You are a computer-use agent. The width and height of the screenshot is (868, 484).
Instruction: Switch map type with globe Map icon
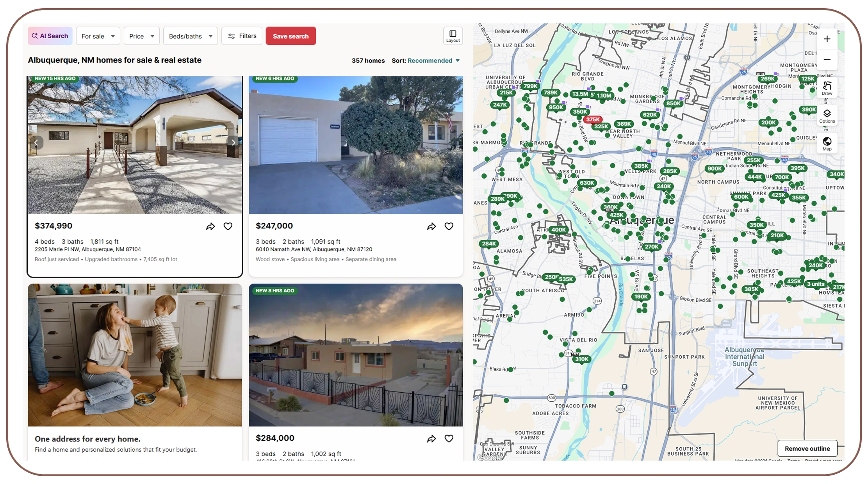point(827,143)
